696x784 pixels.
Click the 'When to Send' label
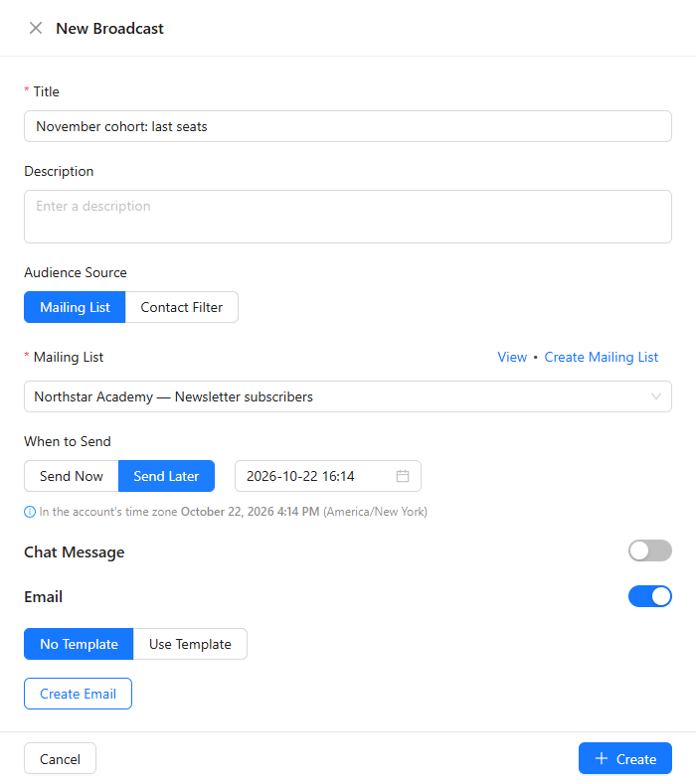pyautogui.click(x=68, y=441)
